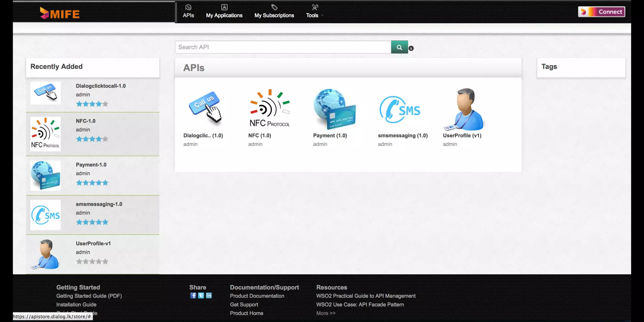Click the MIFE logo
This screenshot has width=644, height=322.
(60, 13)
